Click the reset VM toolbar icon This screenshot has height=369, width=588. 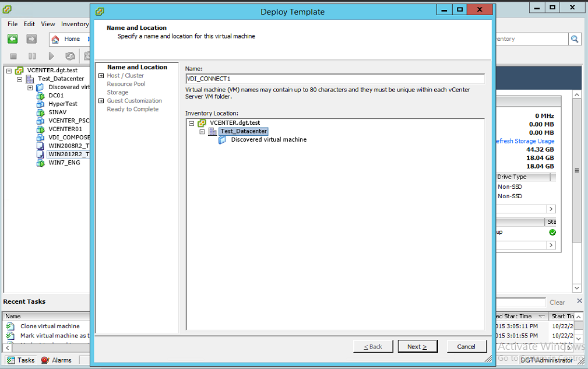click(x=70, y=56)
